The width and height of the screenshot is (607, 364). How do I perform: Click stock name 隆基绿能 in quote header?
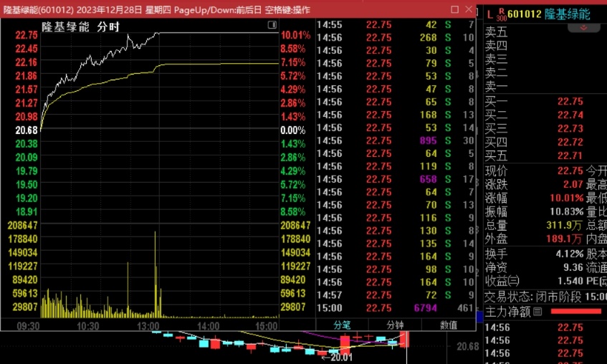[567, 14]
